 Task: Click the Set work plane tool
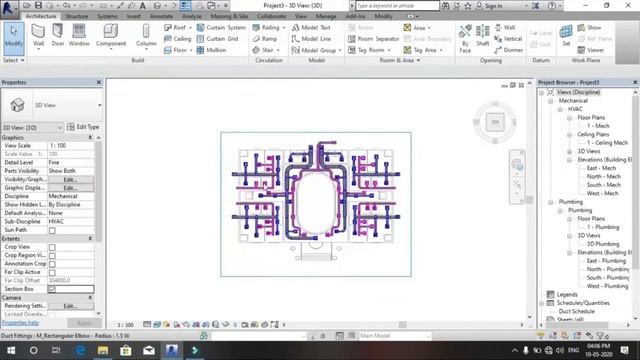[x=566, y=36]
